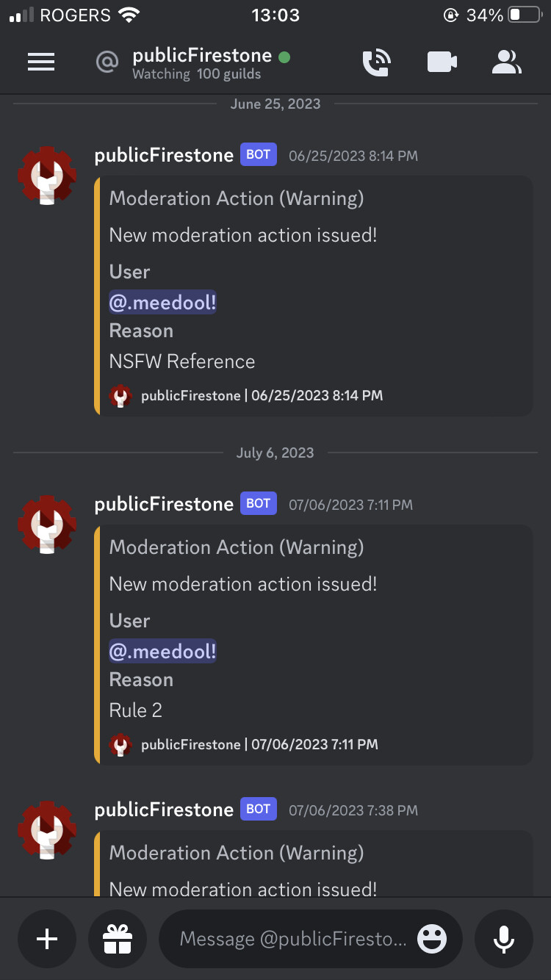Open the hamburger navigation menu
The width and height of the screenshot is (551, 980).
[x=41, y=62]
